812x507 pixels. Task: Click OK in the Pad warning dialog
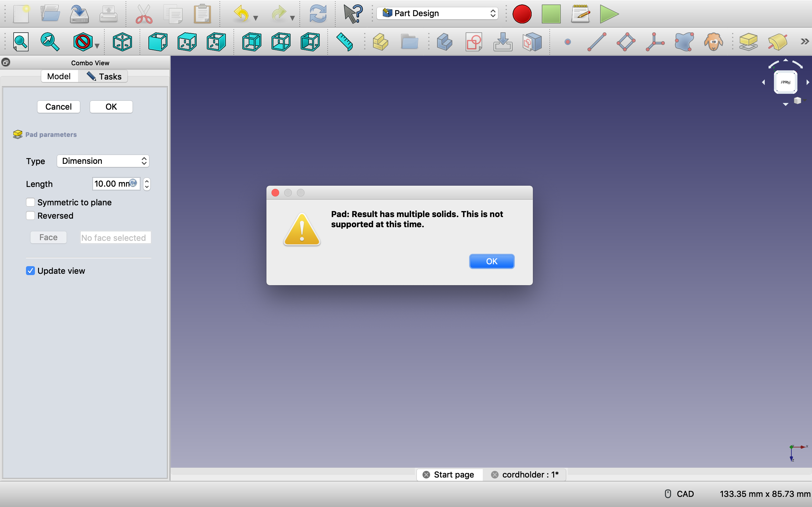point(492,261)
